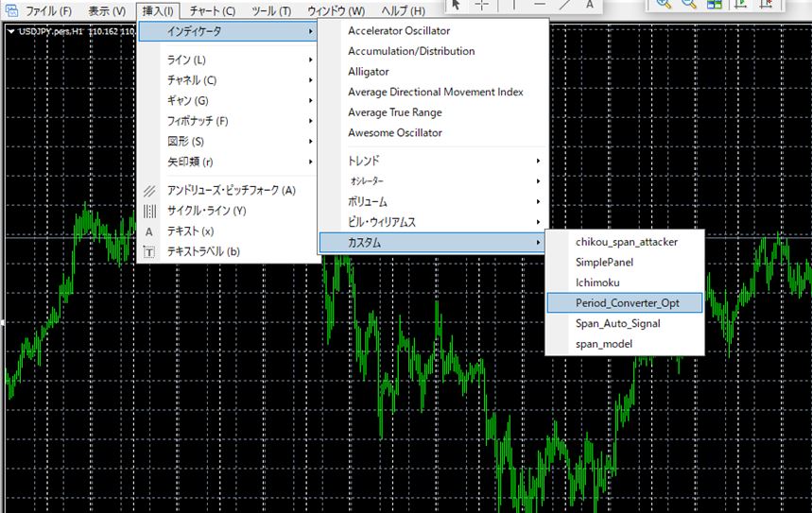Open the ファイル (F) menu
Screen dimensions: 812x513
(x=48, y=11)
